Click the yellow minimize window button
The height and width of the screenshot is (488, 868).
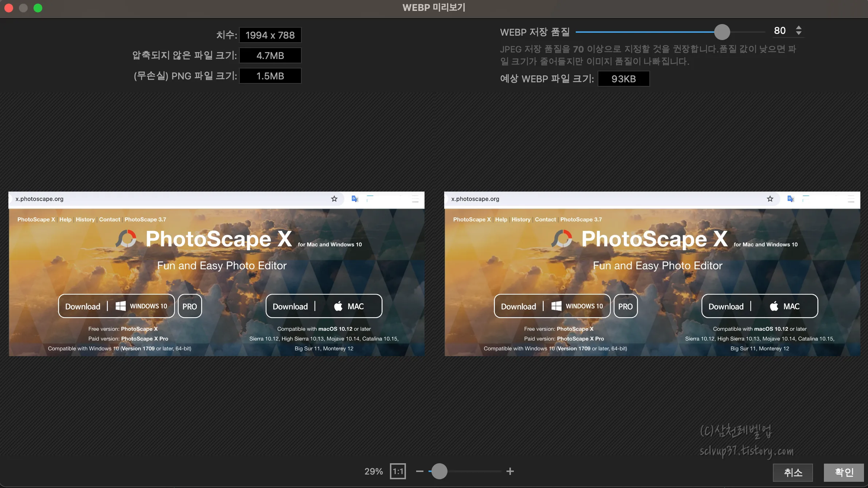pos(23,8)
